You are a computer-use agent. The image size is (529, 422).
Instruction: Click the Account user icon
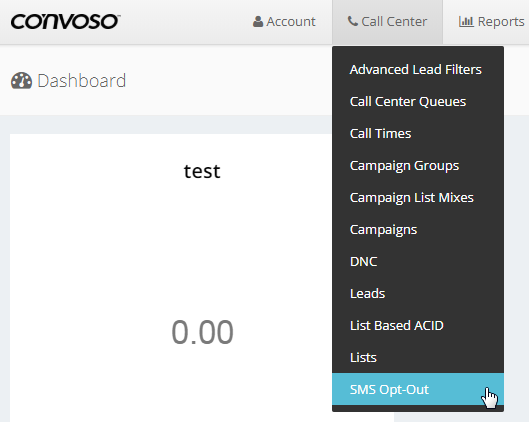point(258,22)
